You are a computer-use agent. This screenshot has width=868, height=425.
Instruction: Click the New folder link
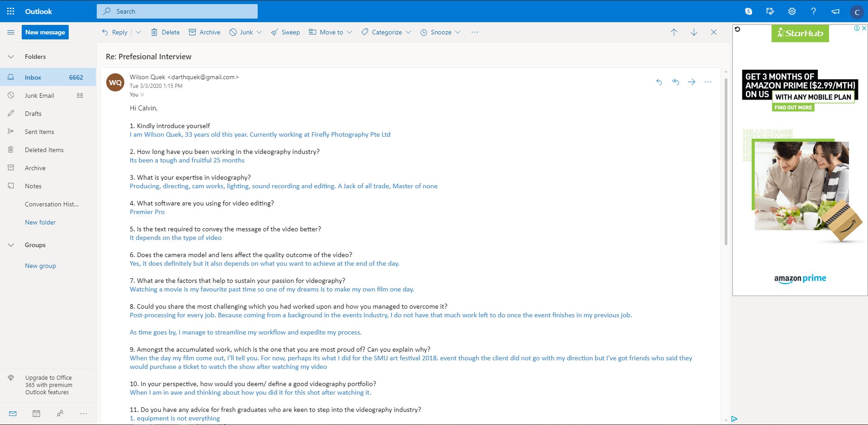40,222
